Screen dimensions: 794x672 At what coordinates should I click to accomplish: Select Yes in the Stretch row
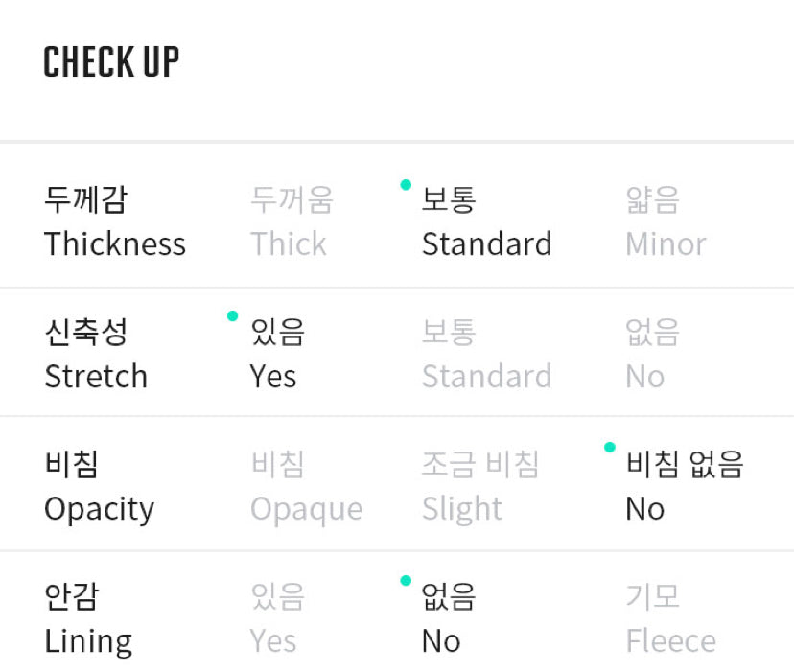[276, 355]
